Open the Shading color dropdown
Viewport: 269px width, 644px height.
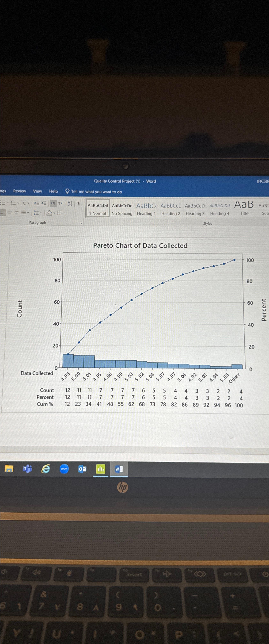[x=54, y=214]
